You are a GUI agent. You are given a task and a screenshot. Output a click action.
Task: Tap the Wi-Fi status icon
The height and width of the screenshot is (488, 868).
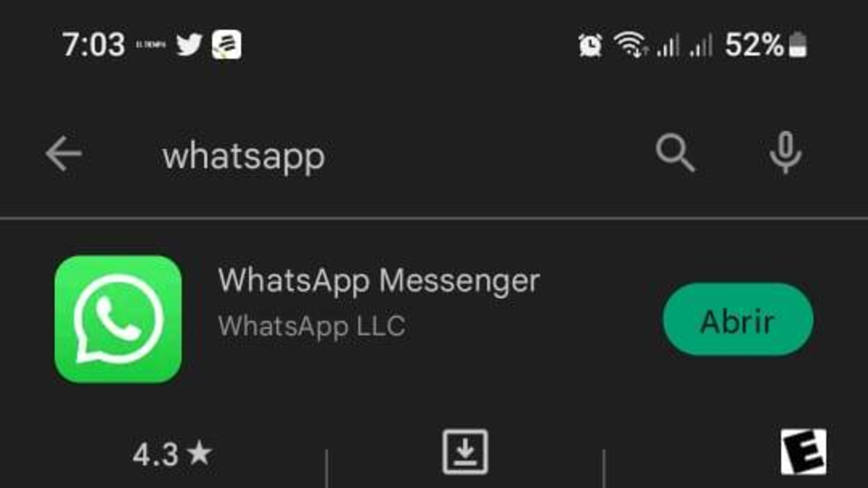click(x=631, y=46)
